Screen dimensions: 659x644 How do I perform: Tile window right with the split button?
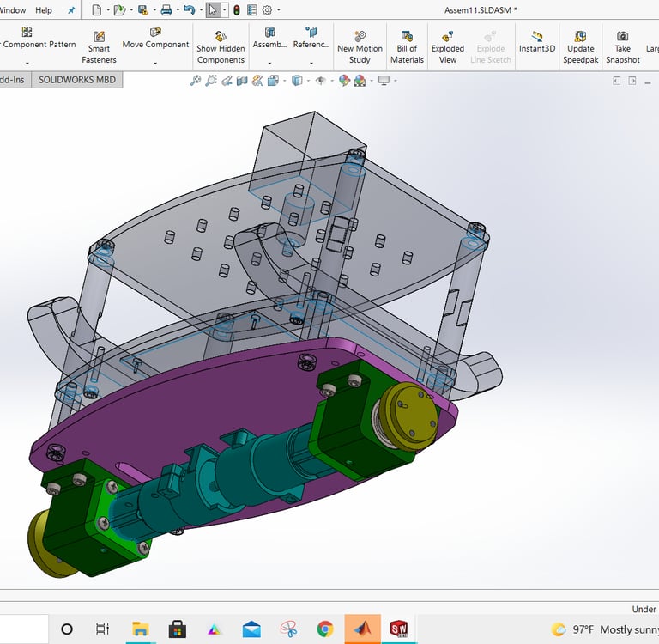click(632, 81)
